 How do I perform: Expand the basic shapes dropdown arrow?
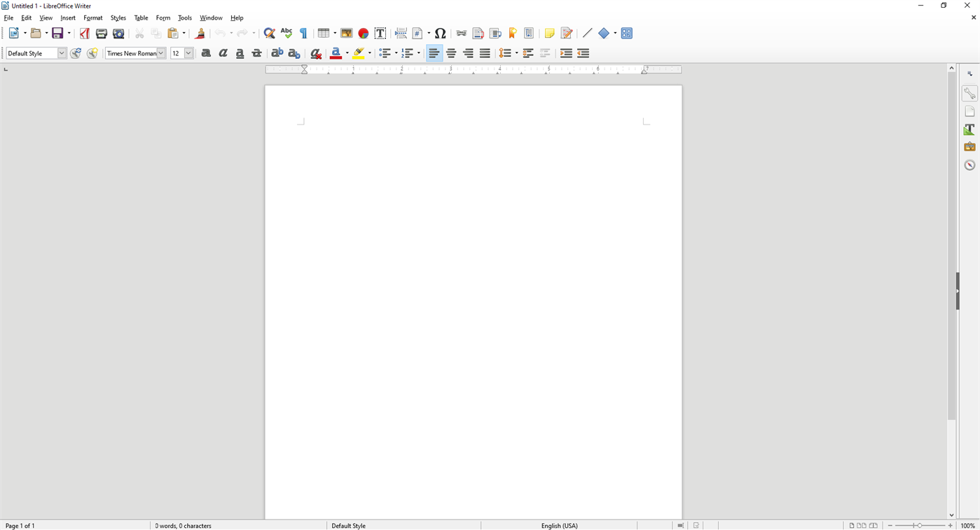615,33
